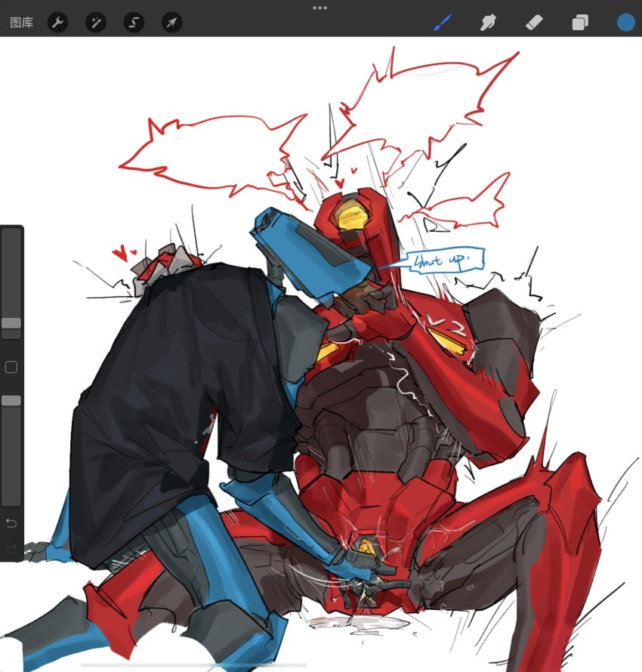The height and width of the screenshot is (672, 642).
Task: Open the Layers panel
Action: click(579, 23)
